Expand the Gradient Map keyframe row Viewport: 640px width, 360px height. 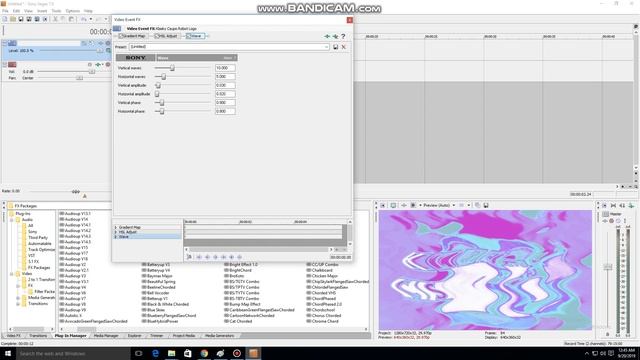tap(116, 227)
